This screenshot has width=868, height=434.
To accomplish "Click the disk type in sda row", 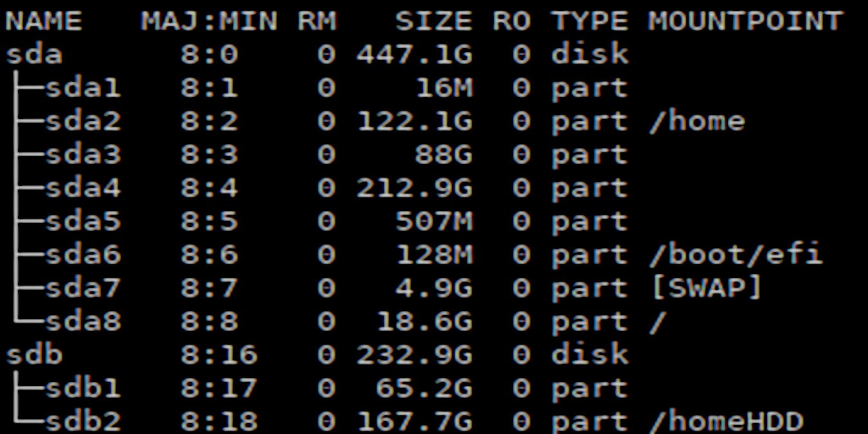I will (589, 55).
